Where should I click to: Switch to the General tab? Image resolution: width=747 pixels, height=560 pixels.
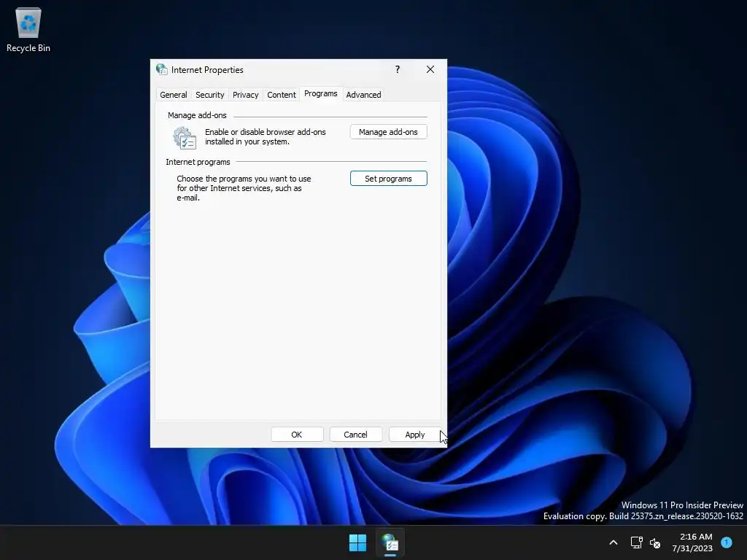click(x=174, y=95)
